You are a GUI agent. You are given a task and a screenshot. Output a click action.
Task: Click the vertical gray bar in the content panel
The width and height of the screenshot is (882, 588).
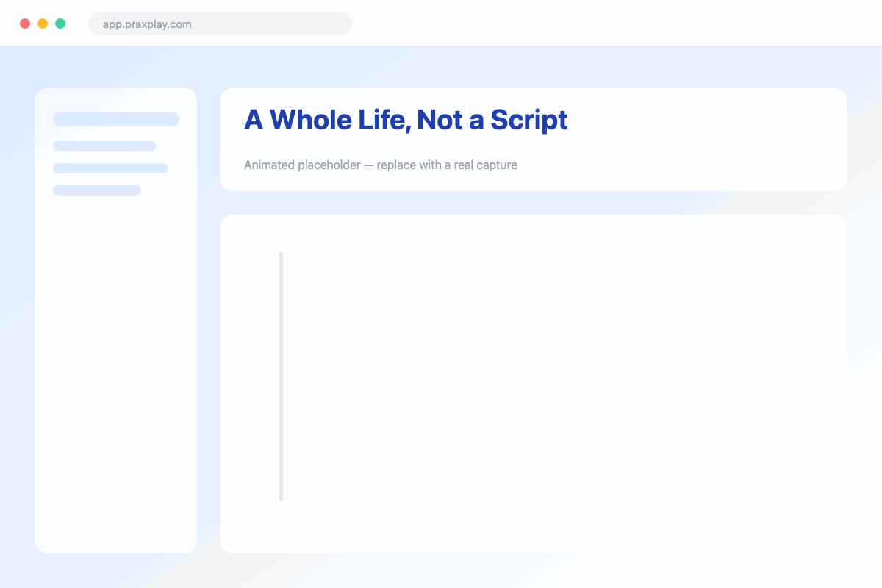pyautogui.click(x=282, y=376)
